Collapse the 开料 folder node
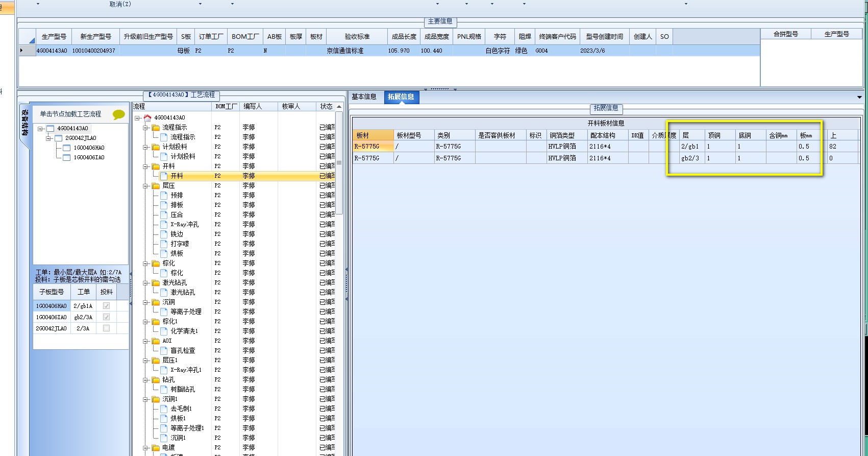The height and width of the screenshot is (456, 868). coord(146,166)
